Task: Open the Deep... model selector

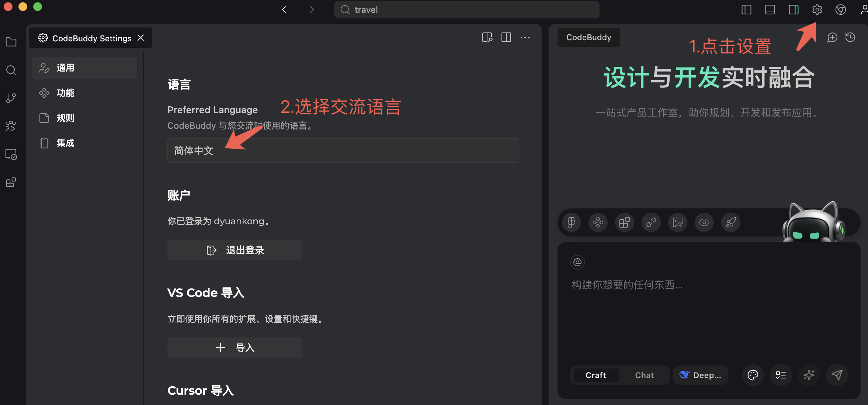Action: pos(701,375)
